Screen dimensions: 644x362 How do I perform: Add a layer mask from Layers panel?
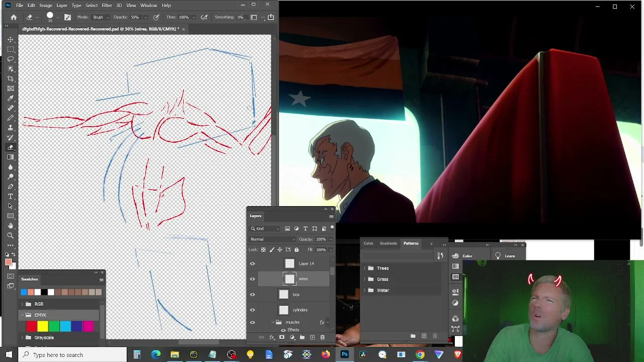click(x=282, y=337)
